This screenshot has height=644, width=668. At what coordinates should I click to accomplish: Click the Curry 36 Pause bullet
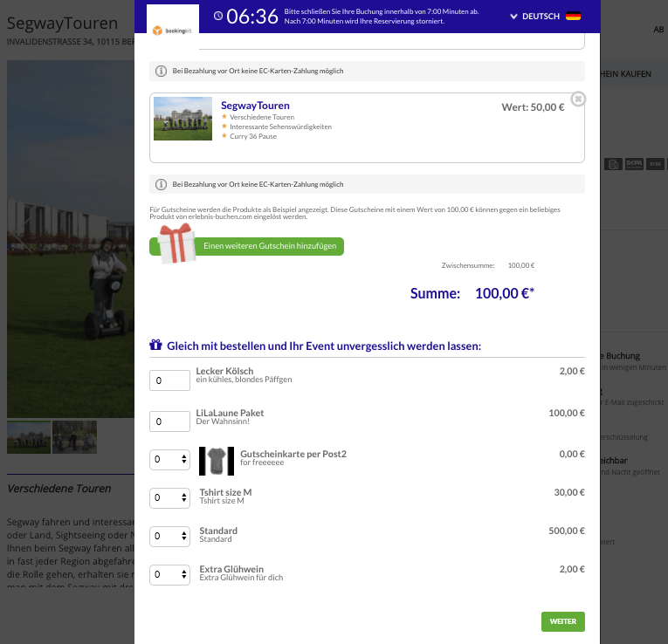point(253,136)
